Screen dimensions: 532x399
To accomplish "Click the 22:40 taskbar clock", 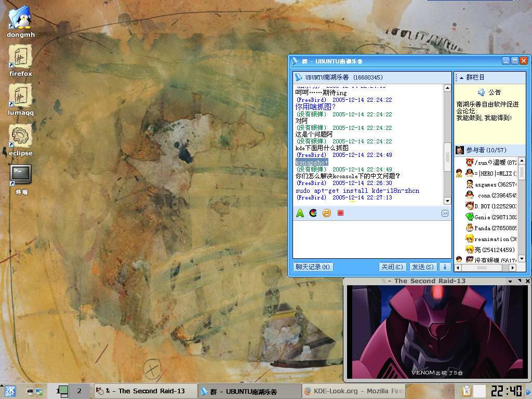I will tap(506, 391).
